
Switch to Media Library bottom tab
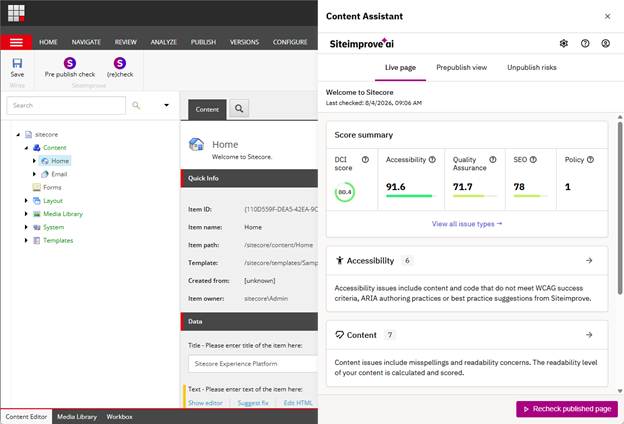point(77,417)
